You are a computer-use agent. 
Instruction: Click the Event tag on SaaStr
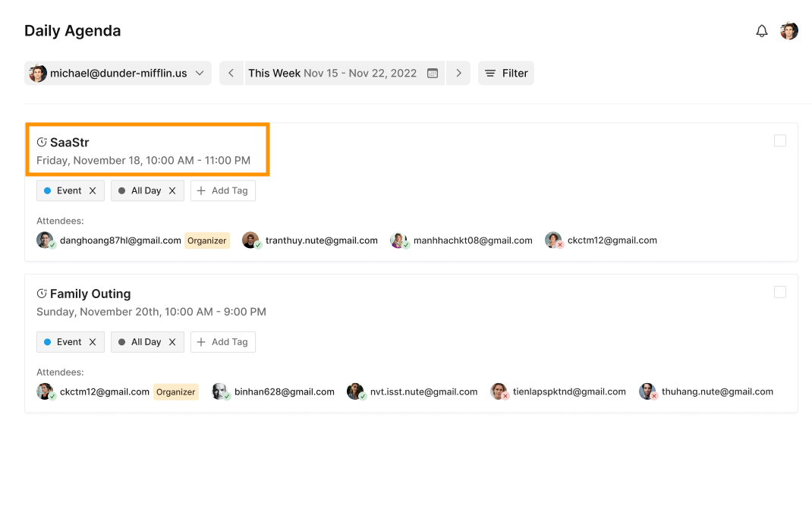(69, 190)
